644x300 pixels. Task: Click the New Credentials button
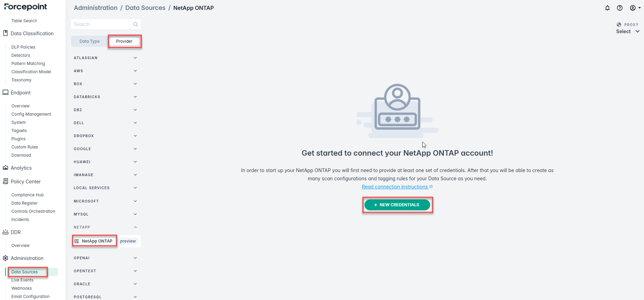coord(397,205)
